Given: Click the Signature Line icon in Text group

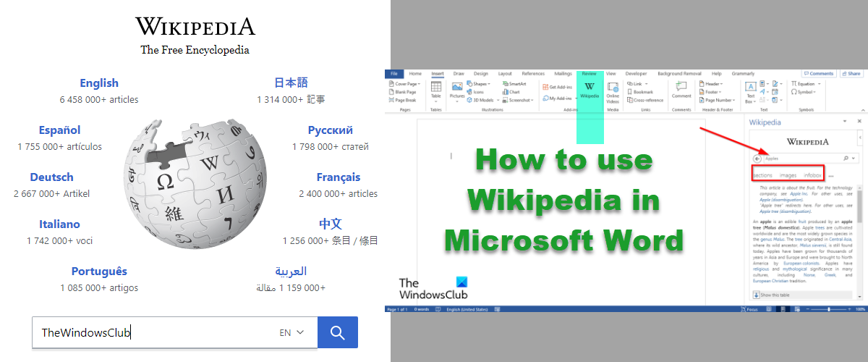Looking at the screenshot, I should [x=775, y=84].
